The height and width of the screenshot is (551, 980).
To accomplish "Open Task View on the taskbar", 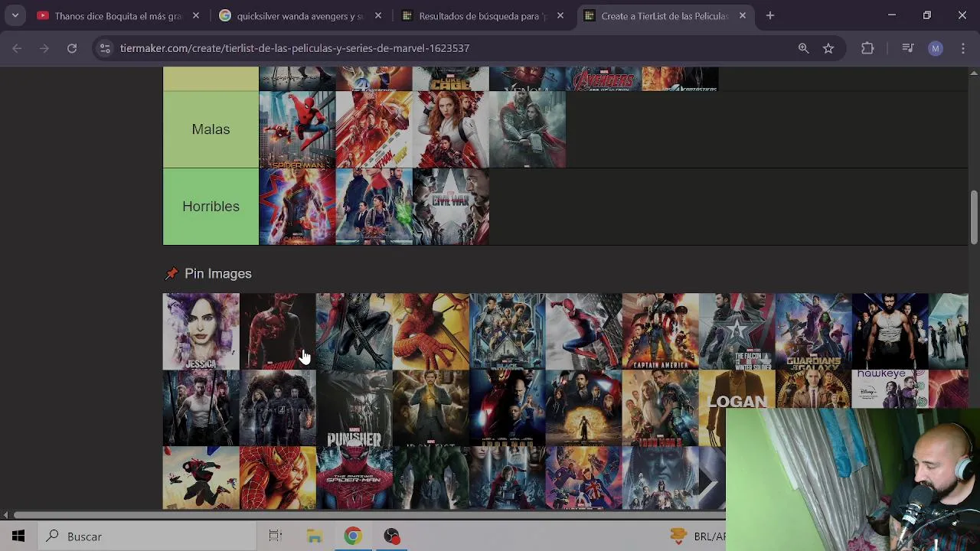I will 276,536.
